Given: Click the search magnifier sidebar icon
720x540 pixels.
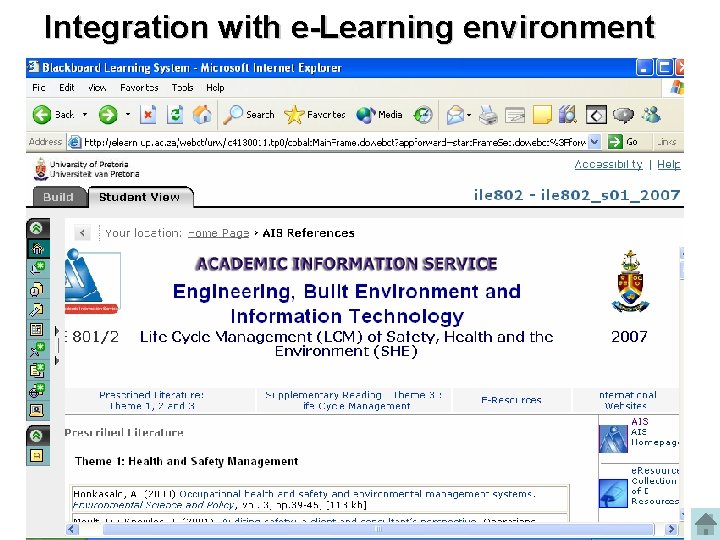Looking at the screenshot, I should pos(37,310).
